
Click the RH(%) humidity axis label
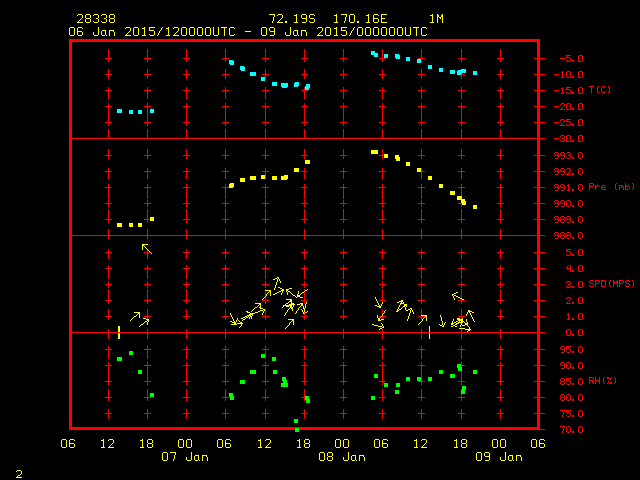[602, 380]
